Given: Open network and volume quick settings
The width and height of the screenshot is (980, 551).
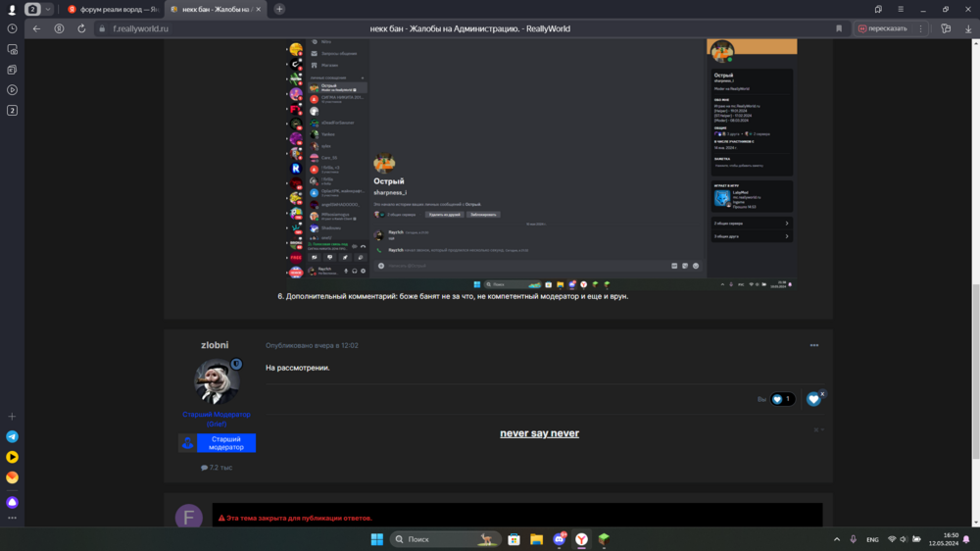Looking at the screenshot, I should click(904, 539).
